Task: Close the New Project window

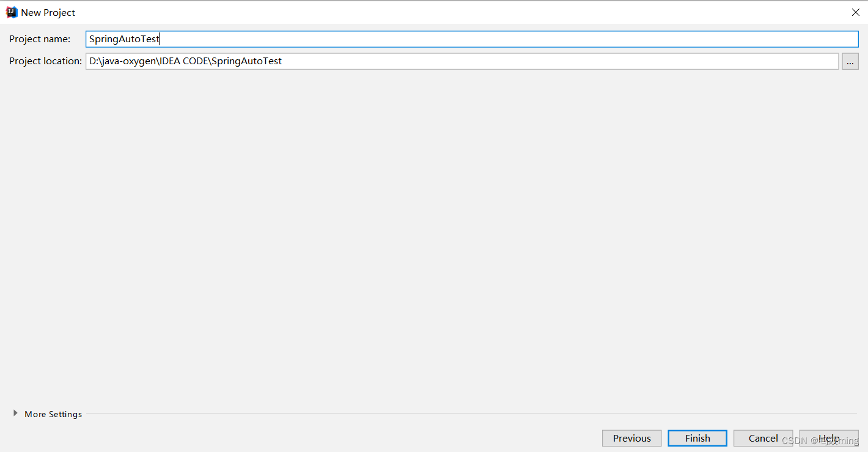Action: coord(856,12)
